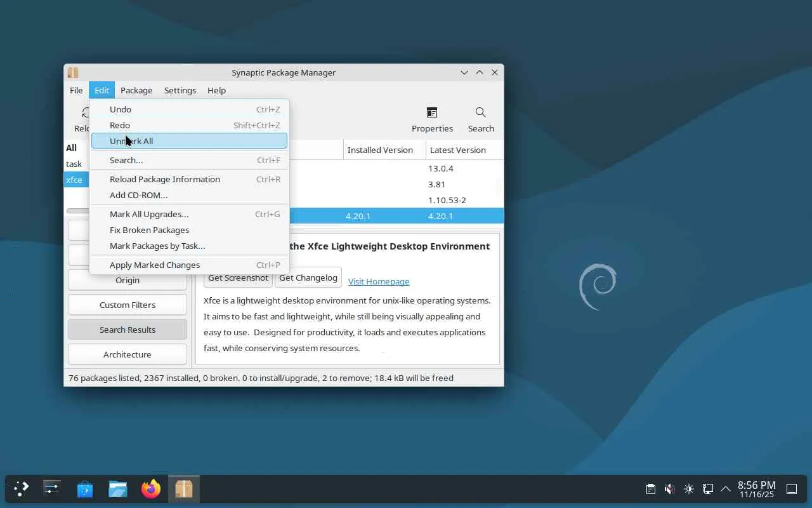Image resolution: width=812 pixels, height=508 pixels.
Task: Launch Firefox from the taskbar
Action: tap(151, 489)
